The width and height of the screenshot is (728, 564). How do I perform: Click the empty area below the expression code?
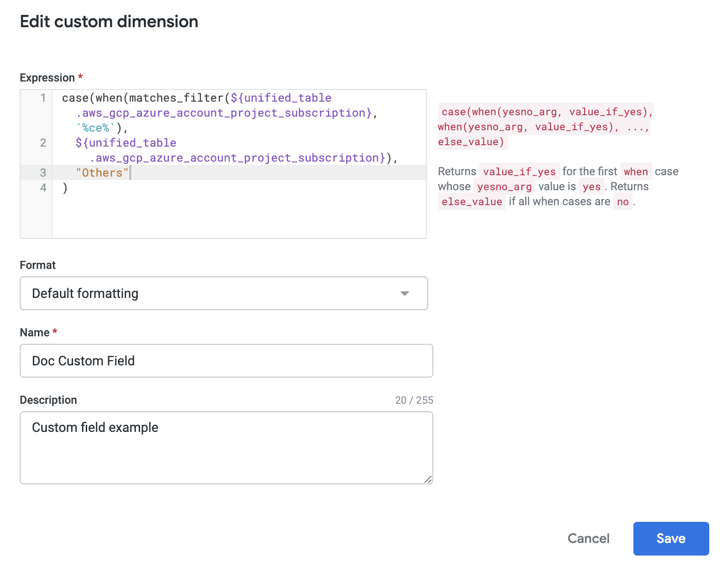[239, 216]
